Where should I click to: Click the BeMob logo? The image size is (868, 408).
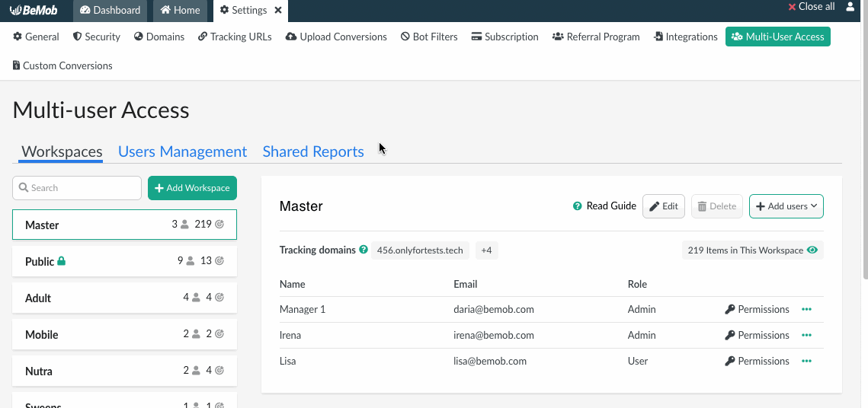pyautogui.click(x=34, y=9)
